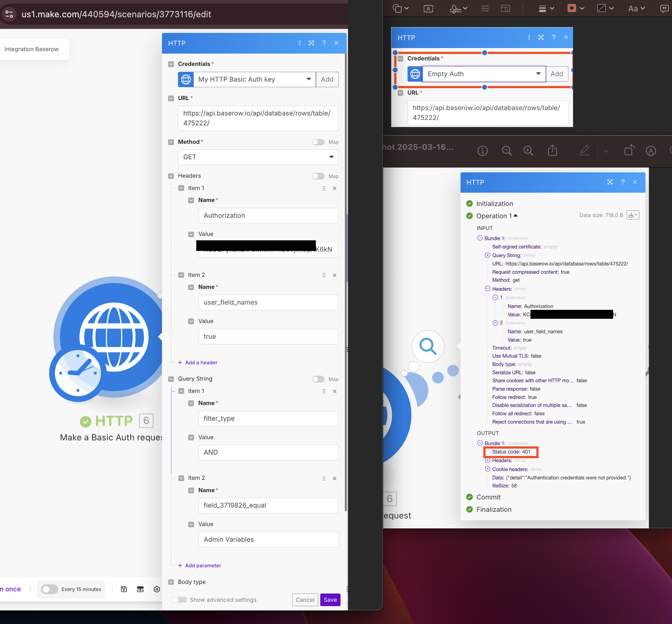
Task: Open the Method GET dropdown
Action: [x=258, y=157]
